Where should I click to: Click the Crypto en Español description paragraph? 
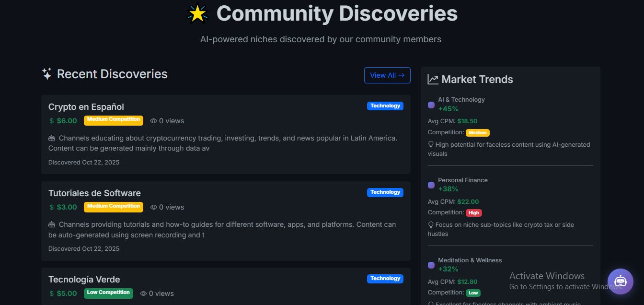pyautogui.click(x=223, y=143)
